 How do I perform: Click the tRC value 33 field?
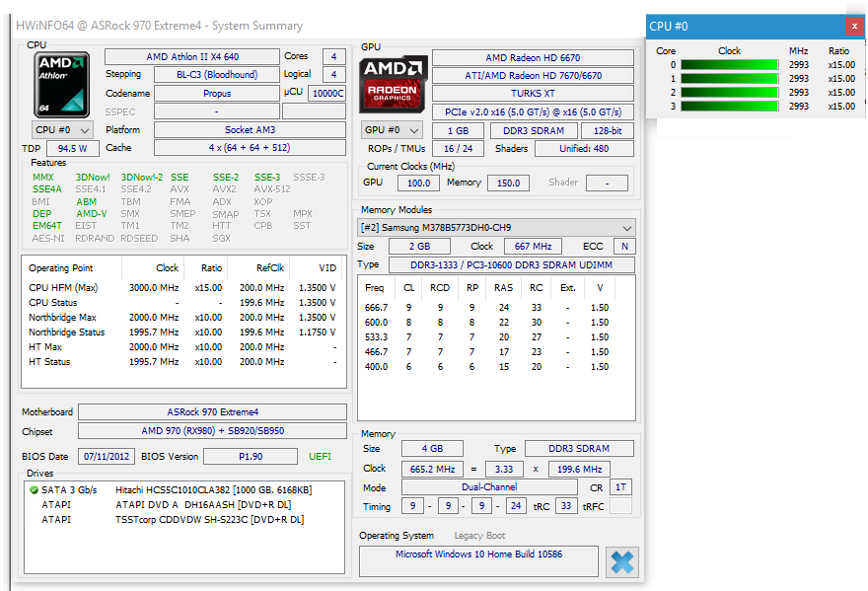[x=566, y=506]
